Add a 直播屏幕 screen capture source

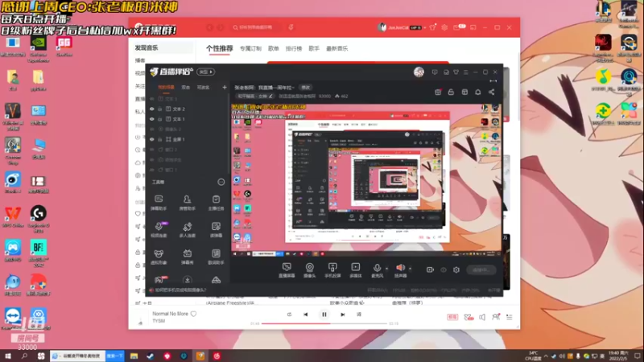(287, 270)
